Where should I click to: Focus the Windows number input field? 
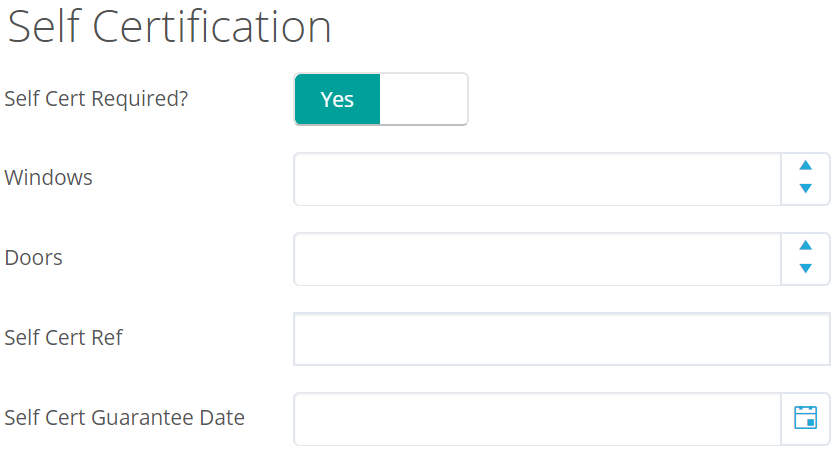536,179
